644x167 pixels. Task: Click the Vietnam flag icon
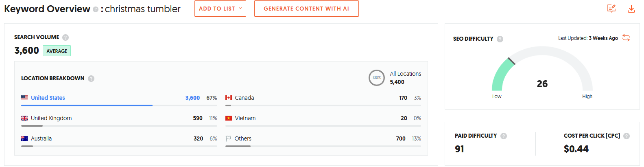point(229,118)
